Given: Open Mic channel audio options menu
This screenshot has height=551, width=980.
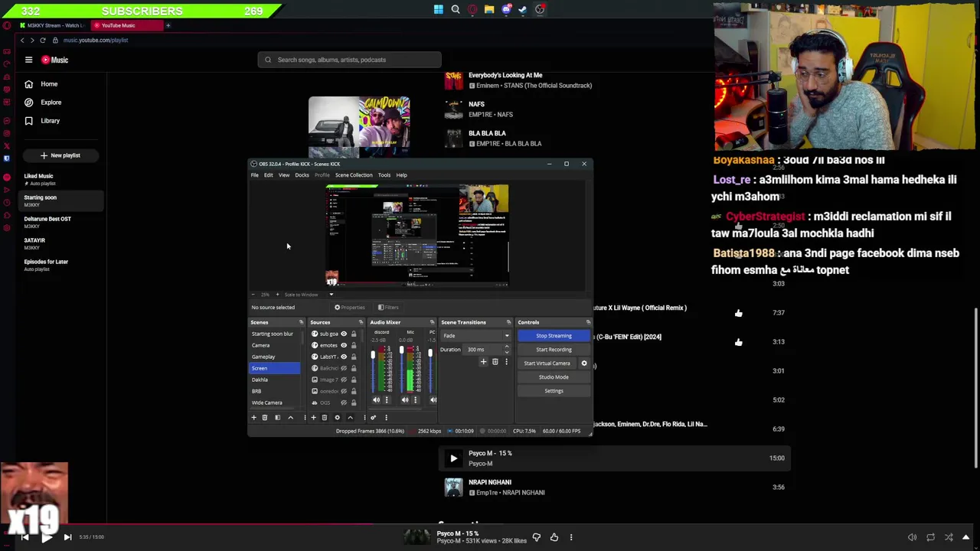Looking at the screenshot, I should tap(415, 399).
